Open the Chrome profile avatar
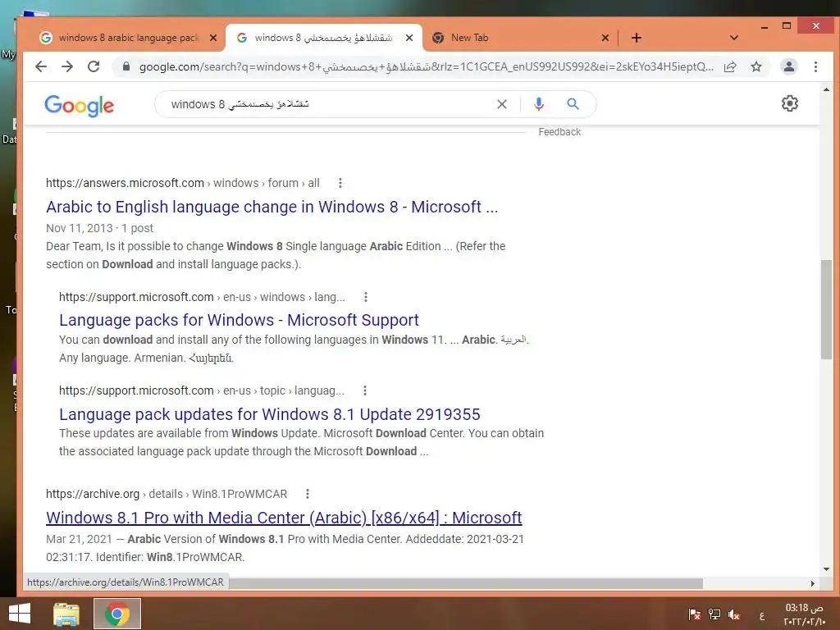The image size is (840, 630). [789, 66]
